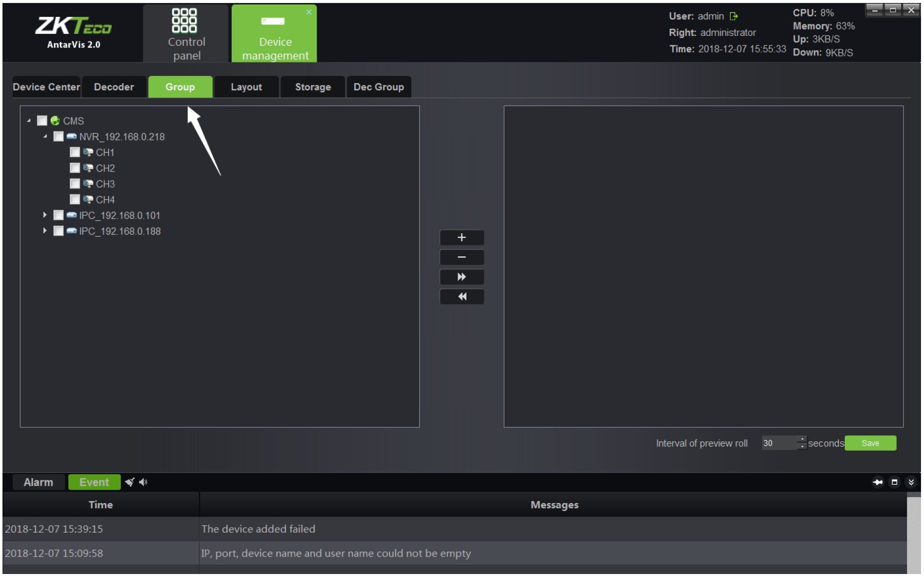Click the preview roll interval input field
The height and width of the screenshot is (577, 924).
click(778, 443)
